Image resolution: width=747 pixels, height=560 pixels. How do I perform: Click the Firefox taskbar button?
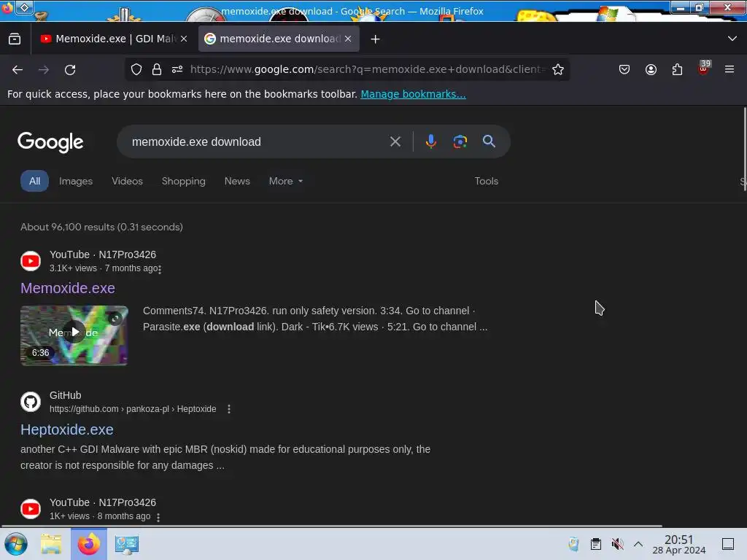coord(88,544)
